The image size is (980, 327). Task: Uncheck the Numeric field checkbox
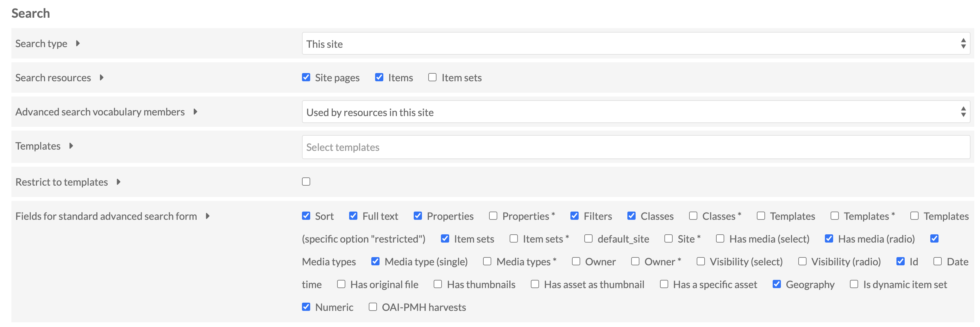[306, 307]
